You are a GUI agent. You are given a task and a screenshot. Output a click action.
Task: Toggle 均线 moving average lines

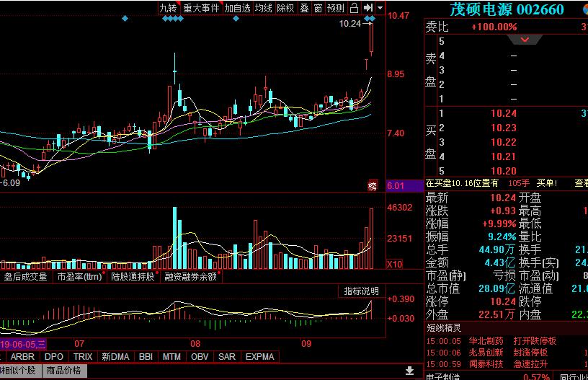point(264,8)
